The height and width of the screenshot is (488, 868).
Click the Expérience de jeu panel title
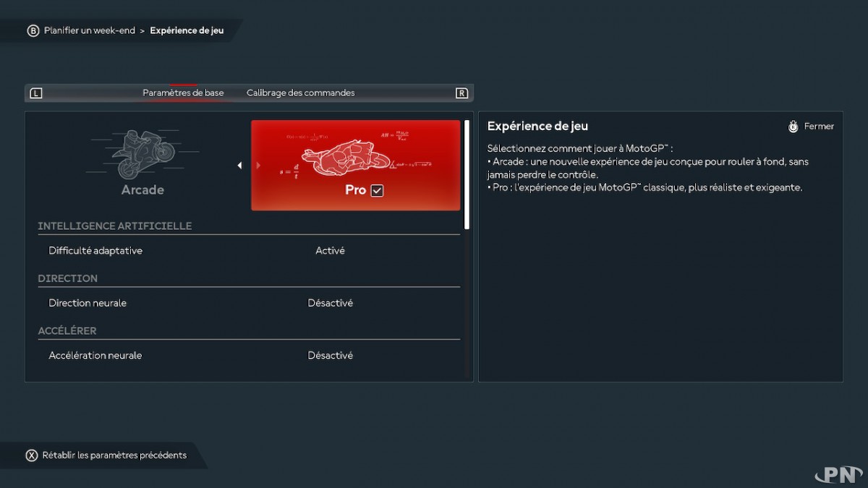[x=537, y=127]
